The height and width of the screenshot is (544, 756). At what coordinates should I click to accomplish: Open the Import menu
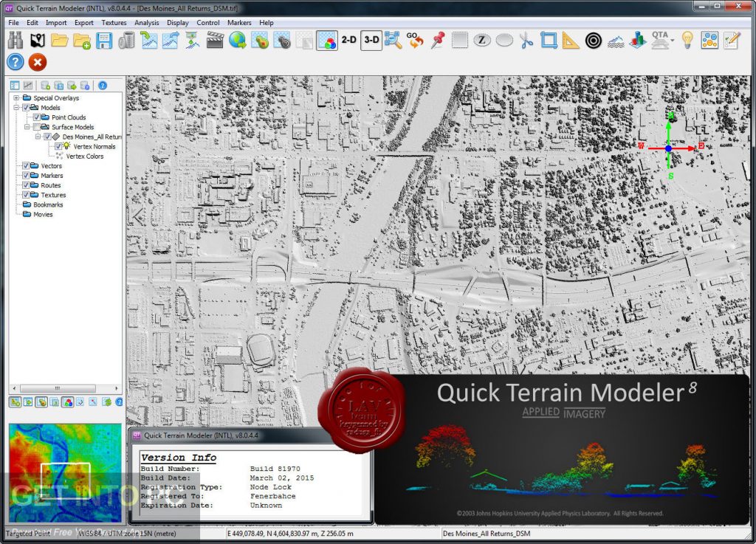coord(56,23)
